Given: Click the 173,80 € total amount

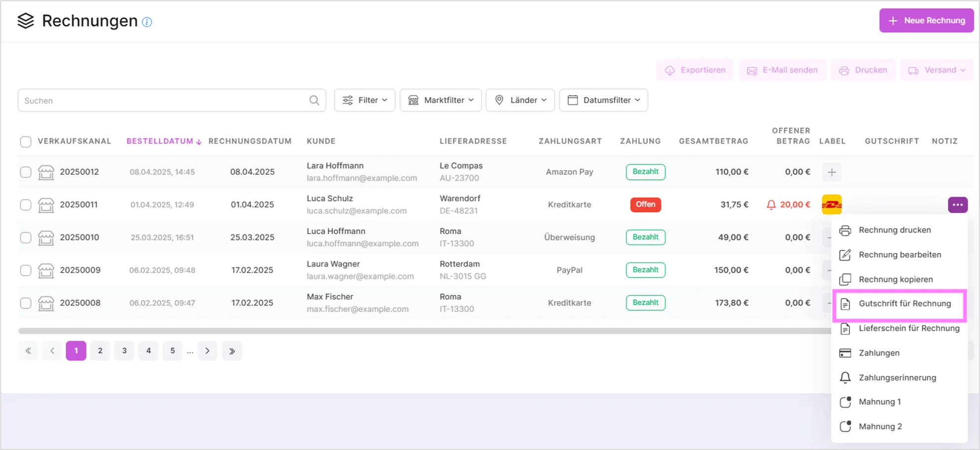Looking at the screenshot, I should click(x=732, y=303).
